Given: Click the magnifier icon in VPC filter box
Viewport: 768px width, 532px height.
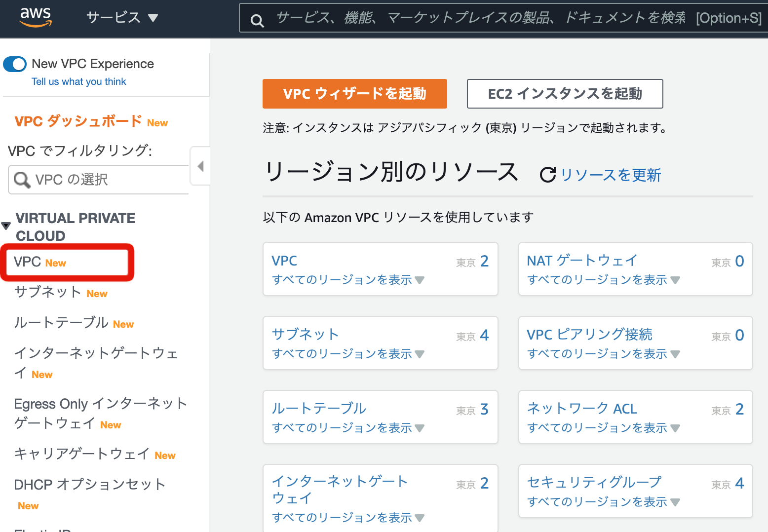Looking at the screenshot, I should click(22, 180).
